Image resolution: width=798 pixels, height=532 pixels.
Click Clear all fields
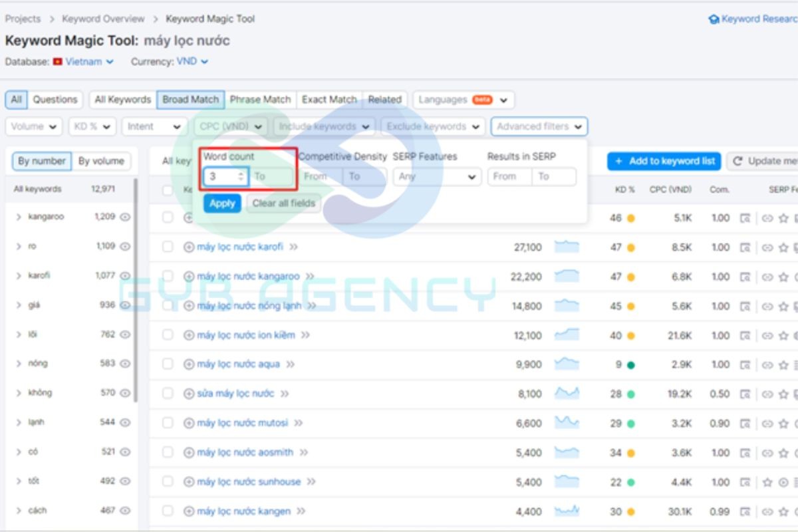284,203
